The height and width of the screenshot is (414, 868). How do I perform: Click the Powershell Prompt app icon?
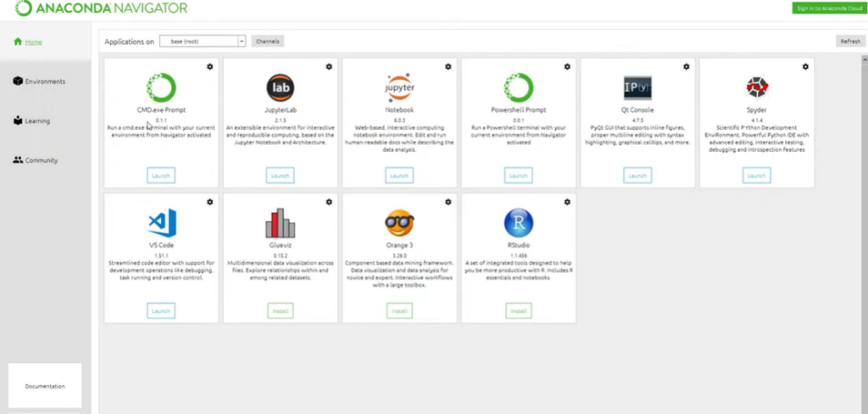(x=519, y=87)
